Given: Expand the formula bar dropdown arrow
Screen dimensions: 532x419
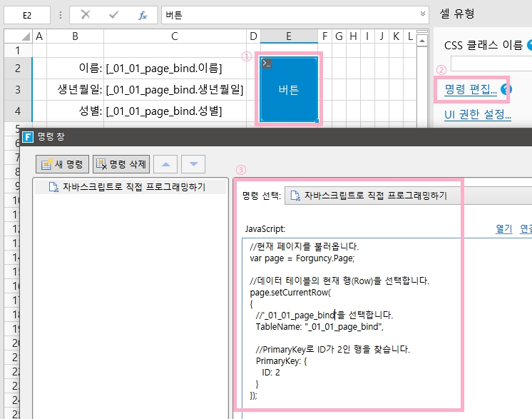Looking at the screenshot, I should point(424,14).
